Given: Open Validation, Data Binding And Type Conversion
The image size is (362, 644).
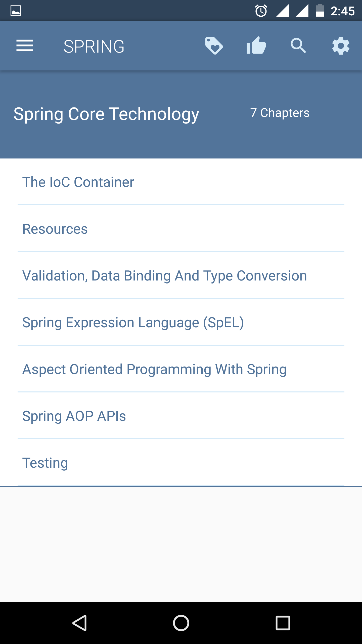Looking at the screenshot, I should tap(165, 275).
